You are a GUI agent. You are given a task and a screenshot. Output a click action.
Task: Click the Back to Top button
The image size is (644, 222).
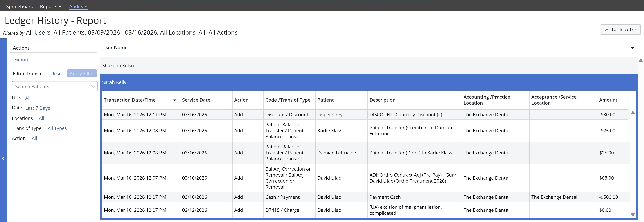click(620, 30)
